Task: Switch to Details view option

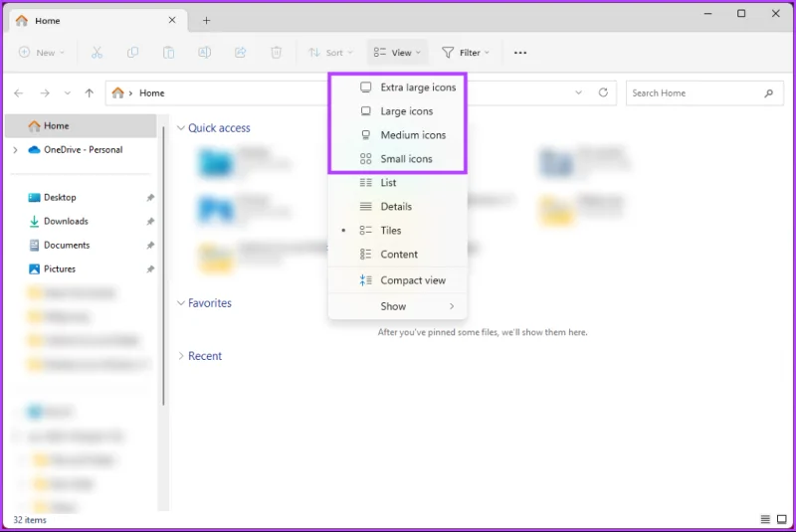Action: pyautogui.click(x=397, y=207)
